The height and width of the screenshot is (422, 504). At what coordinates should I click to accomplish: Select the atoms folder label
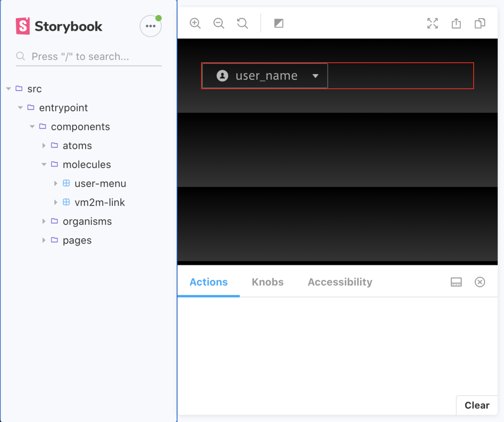click(77, 146)
